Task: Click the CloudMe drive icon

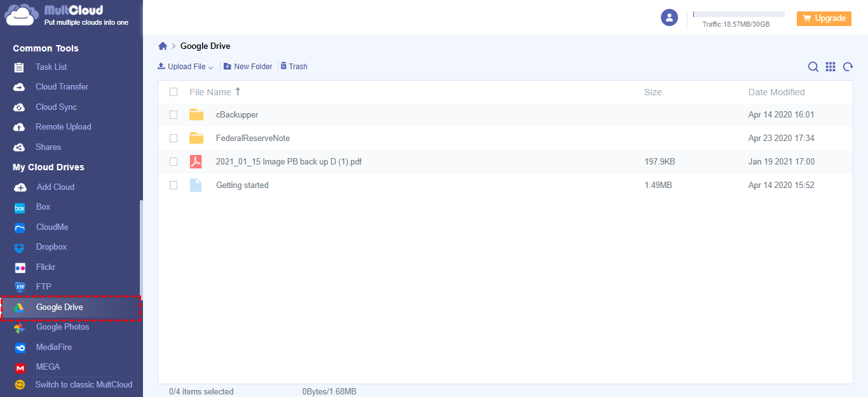Action: [x=20, y=227]
